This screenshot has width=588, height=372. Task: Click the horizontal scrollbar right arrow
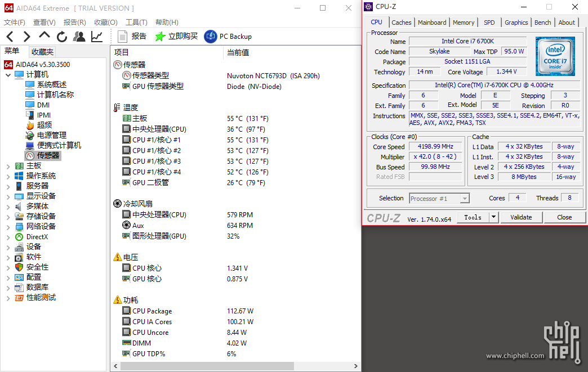[x=355, y=366]
